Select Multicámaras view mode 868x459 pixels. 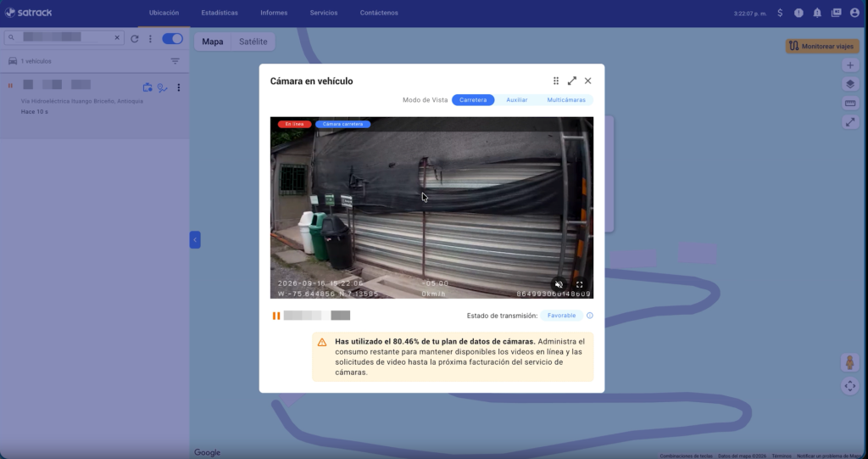[565, 100]
